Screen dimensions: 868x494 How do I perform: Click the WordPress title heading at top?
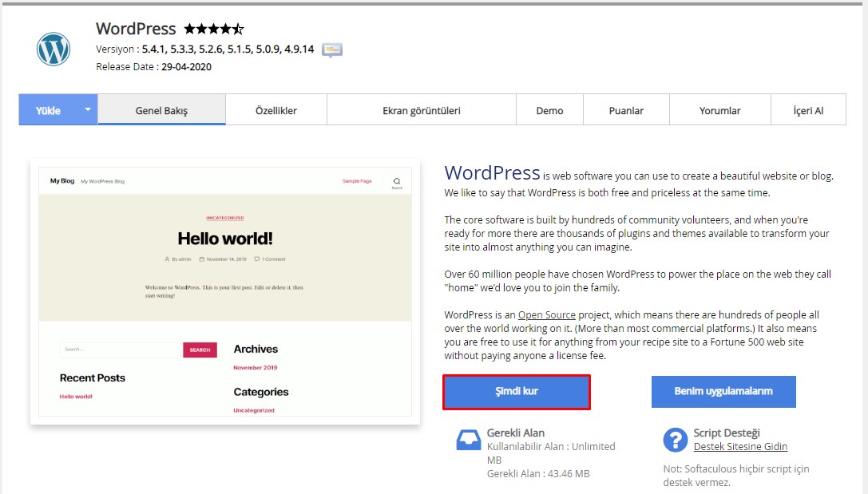click(136, 29)
